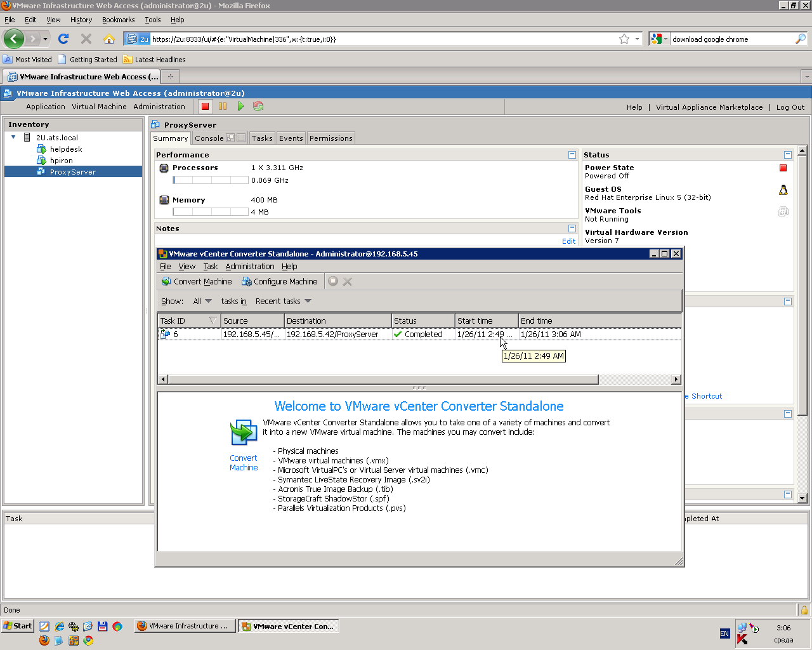This screenshot has width=812, height=650.
Task: Click the Log Out link
Action: [790, 107]
